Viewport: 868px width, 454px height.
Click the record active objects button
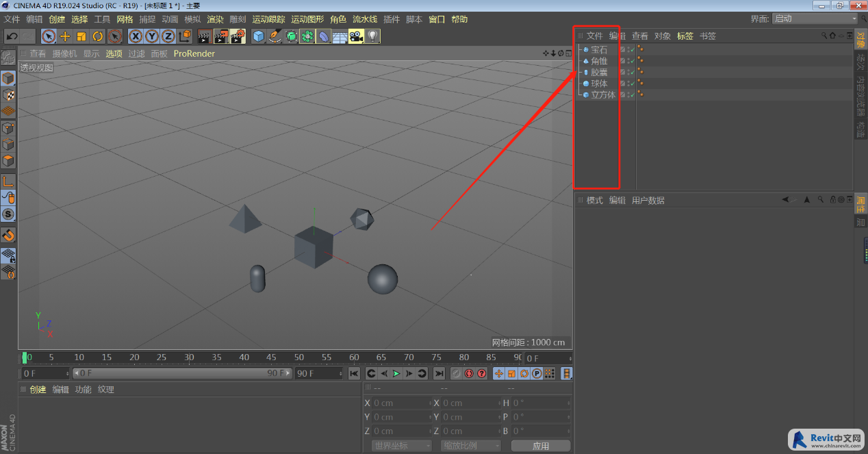[456, 373]
